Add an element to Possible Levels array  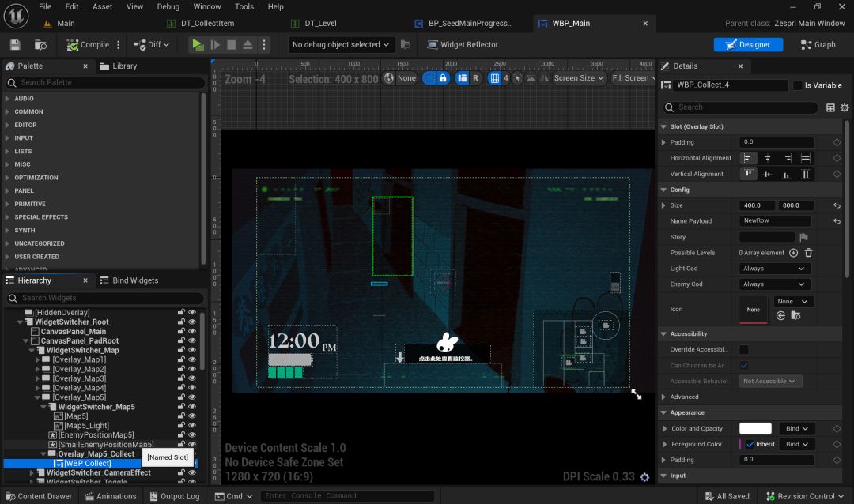tap(794, 253)
